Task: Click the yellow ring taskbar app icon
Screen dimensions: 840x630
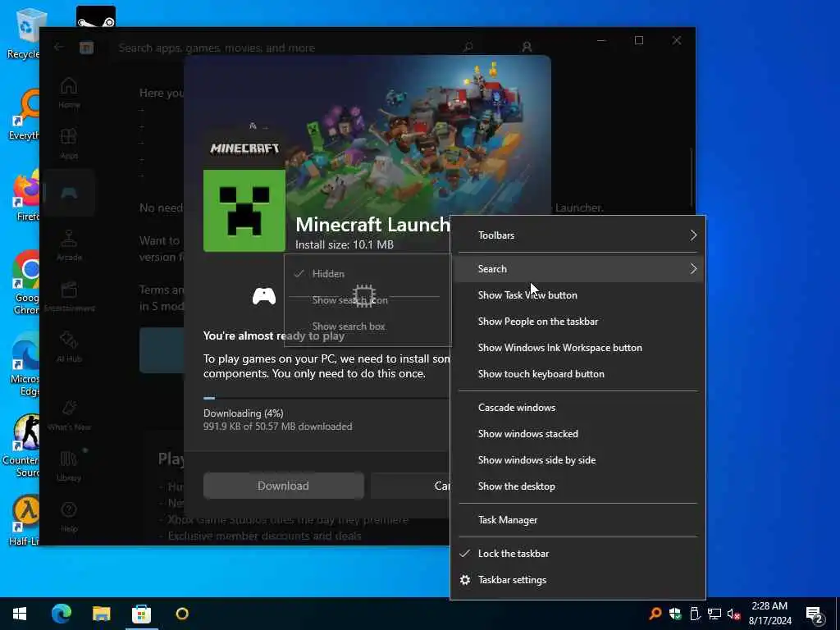Action: [182, 614]
